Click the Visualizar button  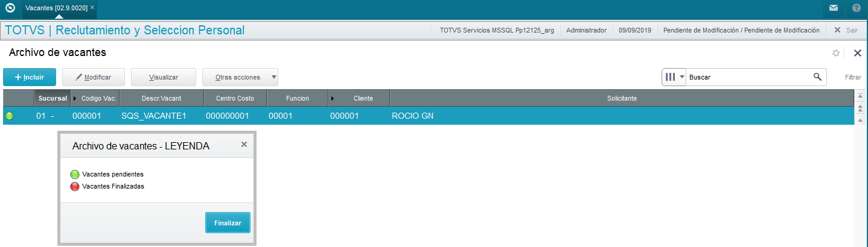164,77
